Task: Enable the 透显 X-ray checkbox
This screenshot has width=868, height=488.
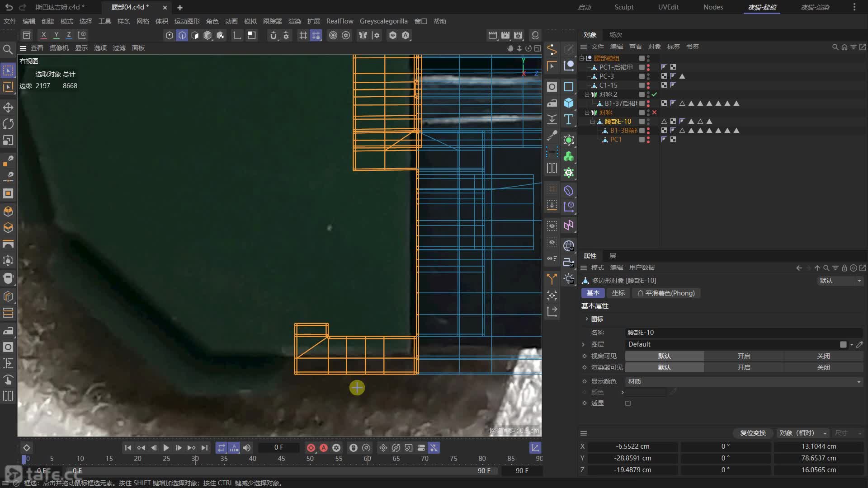Action: [x=628, y=404]
